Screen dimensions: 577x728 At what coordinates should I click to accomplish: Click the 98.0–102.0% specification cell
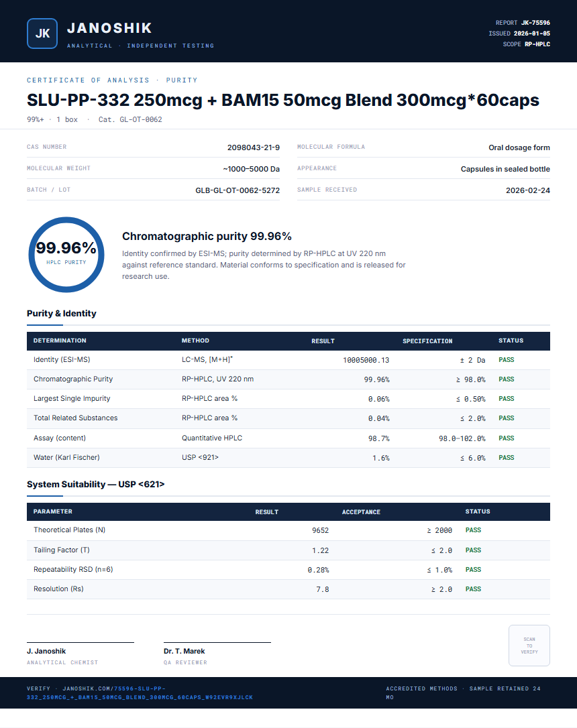[462, 439]
